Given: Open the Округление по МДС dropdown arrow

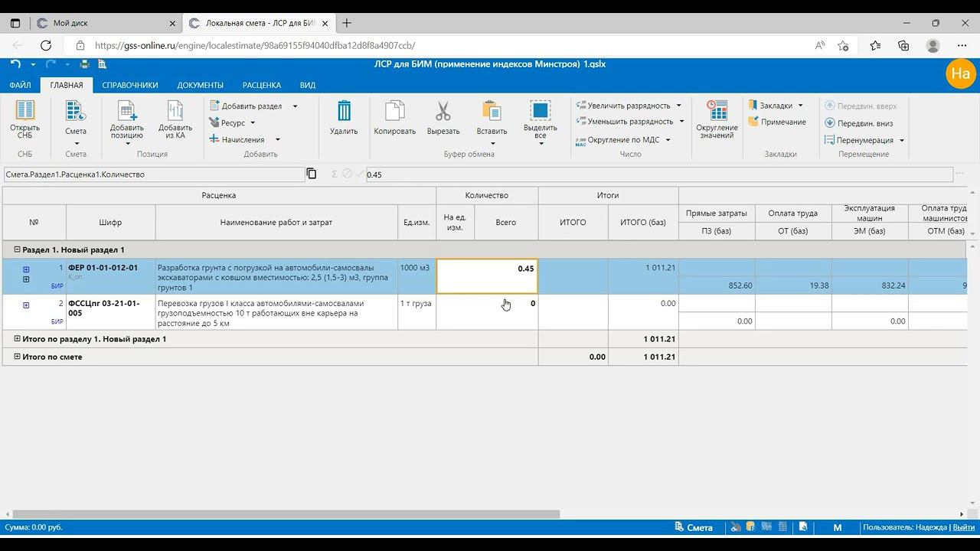Looking at the screenshot, I should pos(668,140).
